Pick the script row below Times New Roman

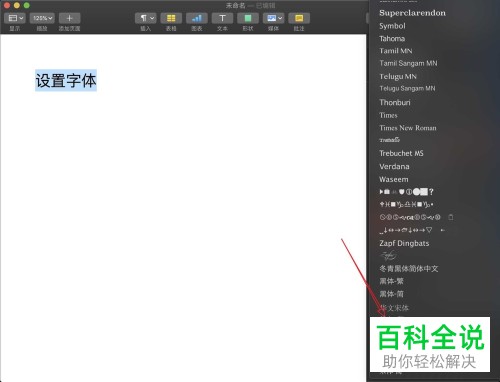[x=389, y=140]
